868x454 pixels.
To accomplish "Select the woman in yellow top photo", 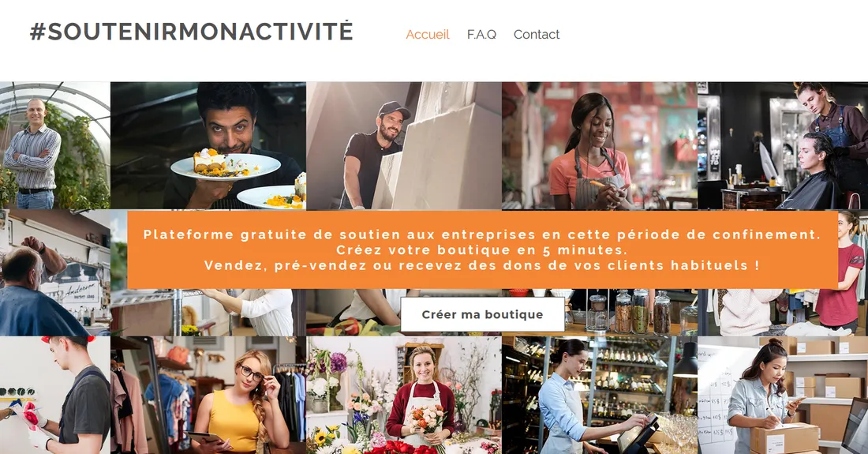I will point(208,396).
